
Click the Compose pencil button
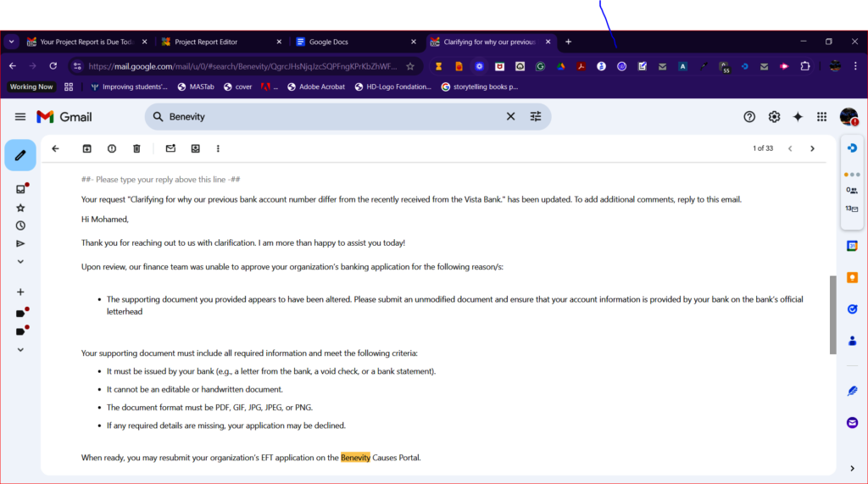pyautogui.click(x=20, y=156)
